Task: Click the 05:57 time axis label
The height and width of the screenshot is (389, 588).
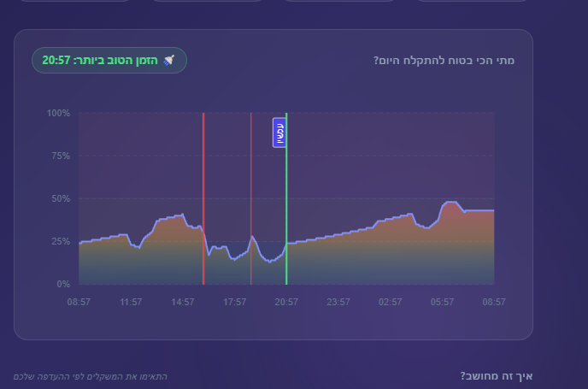Action: [442, 302]
